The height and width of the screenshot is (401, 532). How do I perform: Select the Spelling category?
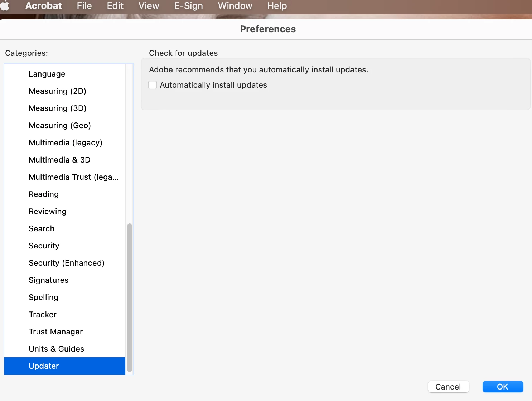pyautogui.click(x=65, y=297)
